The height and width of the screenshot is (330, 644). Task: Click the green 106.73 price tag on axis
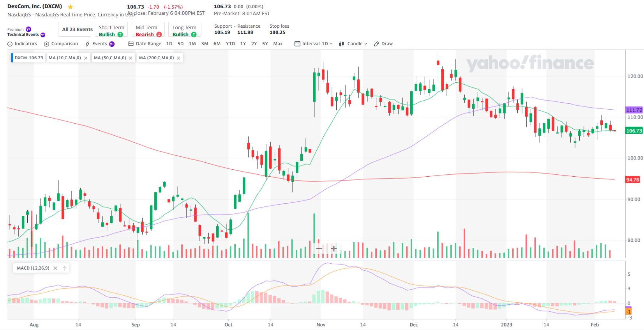(x=634, y=131)
